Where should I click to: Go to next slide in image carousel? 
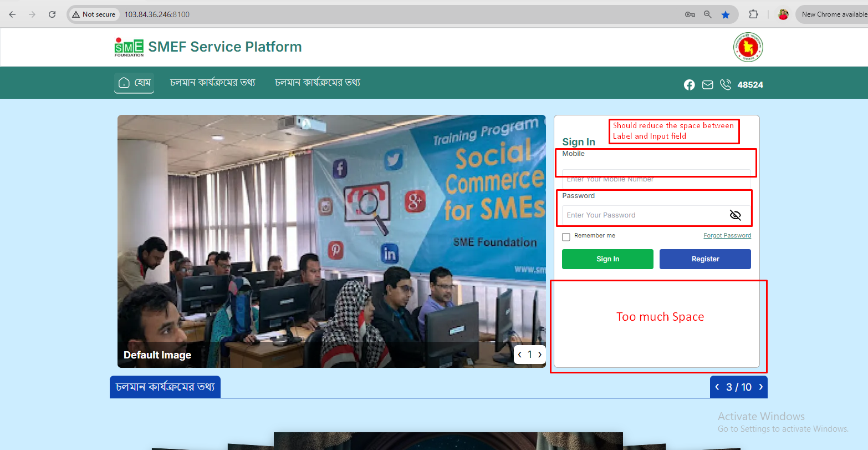[540, 355]
